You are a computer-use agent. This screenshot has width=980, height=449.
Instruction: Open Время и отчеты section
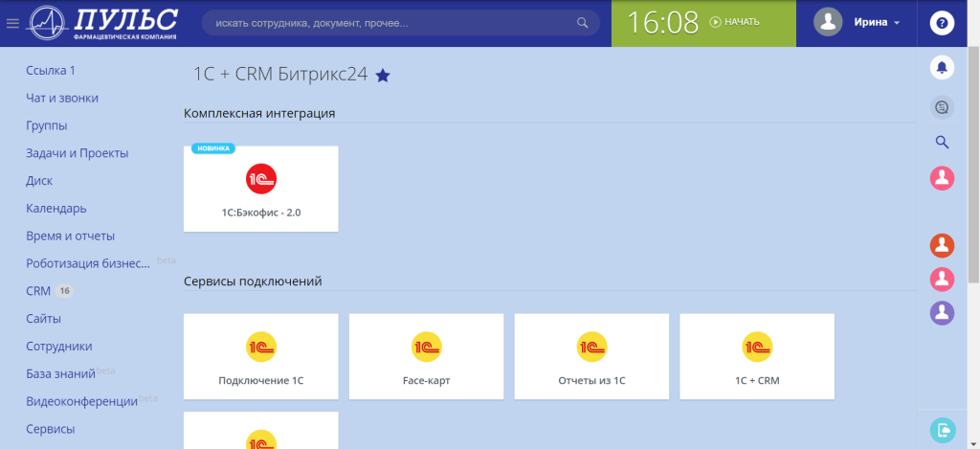click(x=70, y=236)
